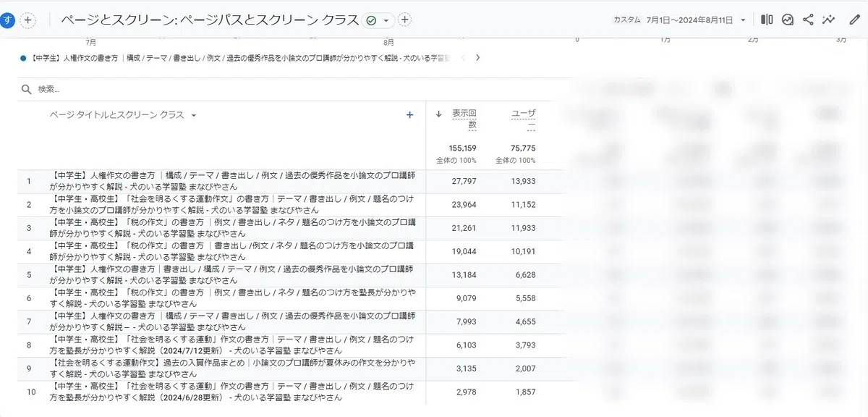Click the report title ページとスクリーン heading
The width and height of the screenshot is (868, 417).
[x=210, y=20]
